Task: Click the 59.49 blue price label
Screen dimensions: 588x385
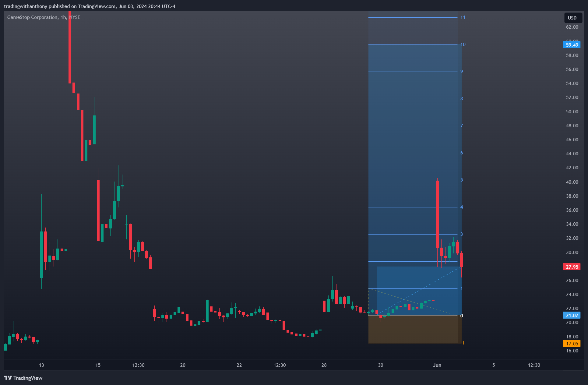Action: click(x=571, y=45)
